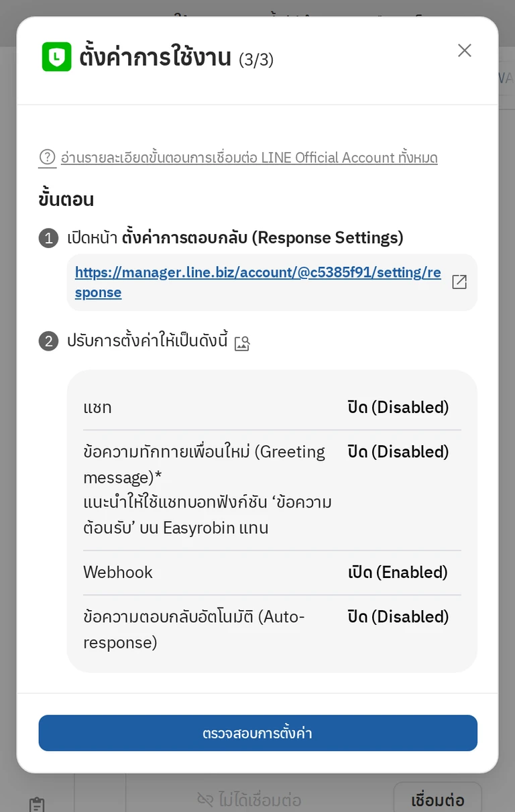
Task: Click the unlinked chain icon near ไม่ได้เชื่อมต่อ
Action: pos(205,799)
